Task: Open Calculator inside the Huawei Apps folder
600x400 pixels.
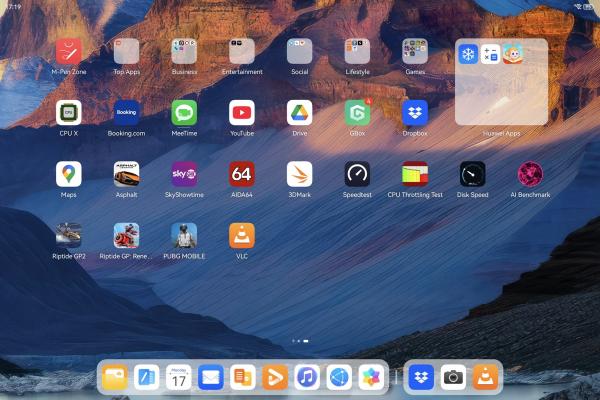Action: 491,54
